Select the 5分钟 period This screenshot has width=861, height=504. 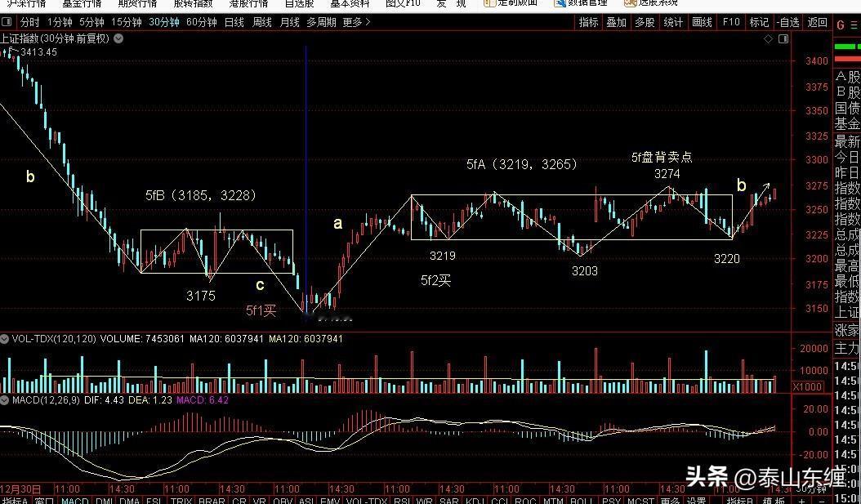(91, 23)
